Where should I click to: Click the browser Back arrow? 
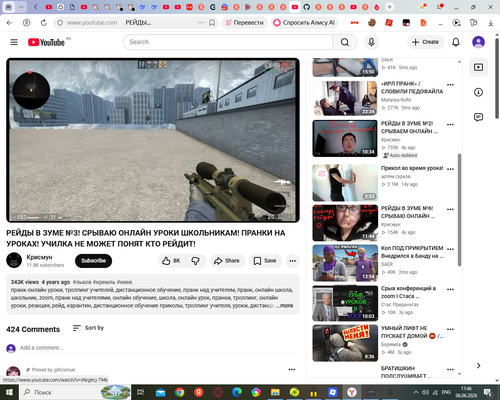[9, 23]
